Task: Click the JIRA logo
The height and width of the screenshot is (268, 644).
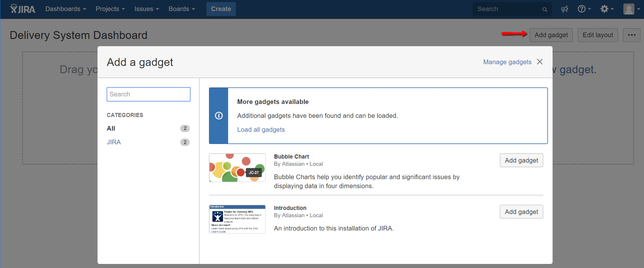Action: (23, 9)
